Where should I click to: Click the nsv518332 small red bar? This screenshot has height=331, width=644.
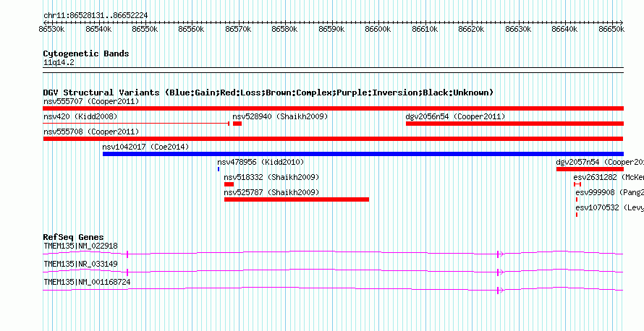tap(229, 184)
